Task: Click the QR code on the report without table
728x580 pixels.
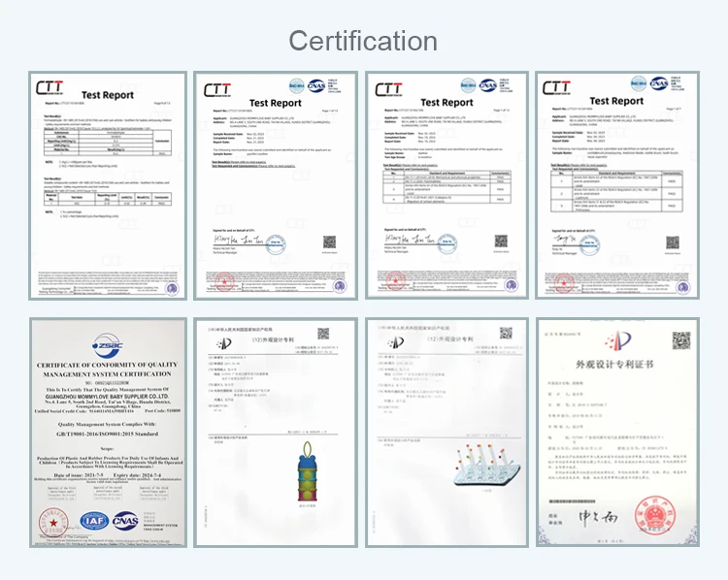Action: tap(330, 242)
